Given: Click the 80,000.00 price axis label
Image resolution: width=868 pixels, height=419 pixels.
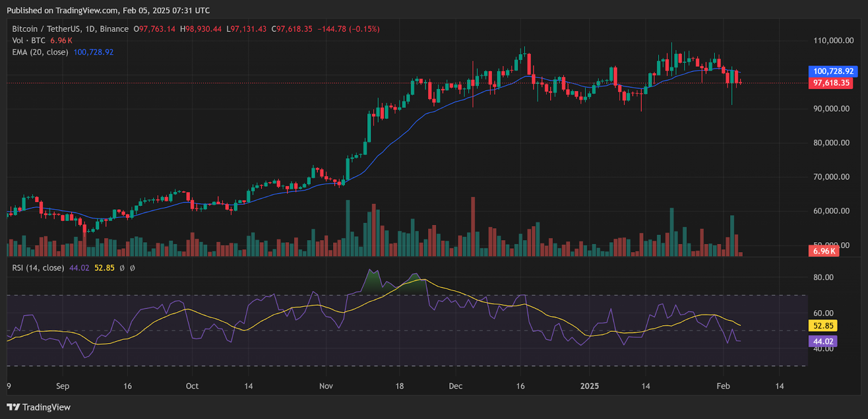Looking at the screenshot, I should tap(831, 143).
